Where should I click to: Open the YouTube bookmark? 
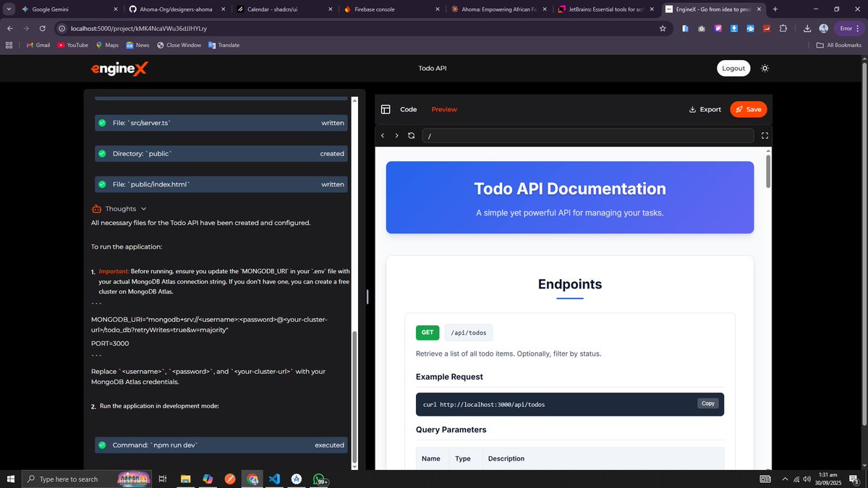pos(72,45)
